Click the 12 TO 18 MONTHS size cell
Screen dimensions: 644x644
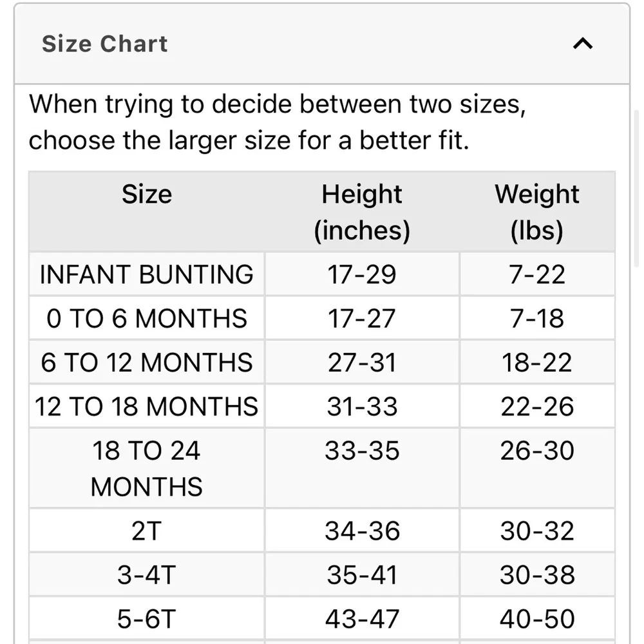pos(147,406)
